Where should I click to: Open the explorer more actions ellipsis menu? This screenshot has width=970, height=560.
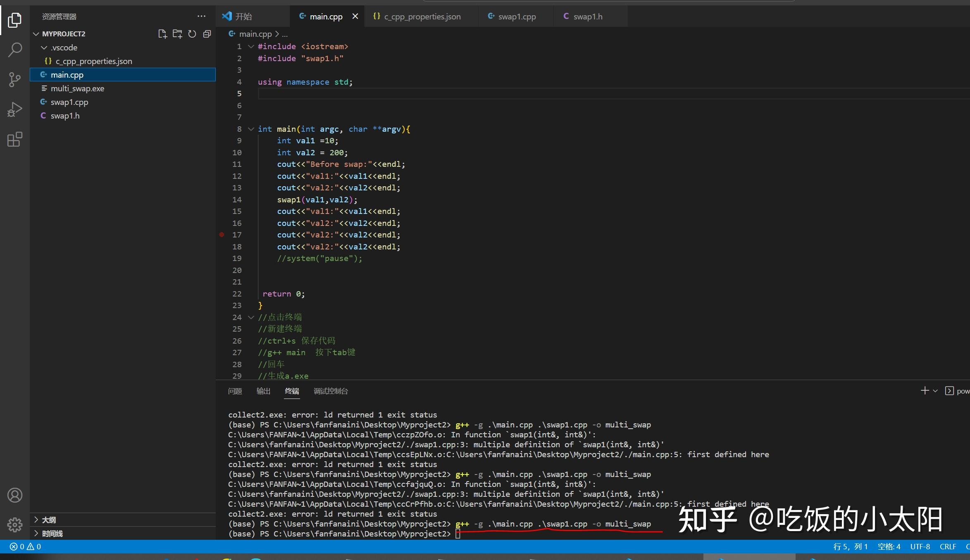click(201, 17)
